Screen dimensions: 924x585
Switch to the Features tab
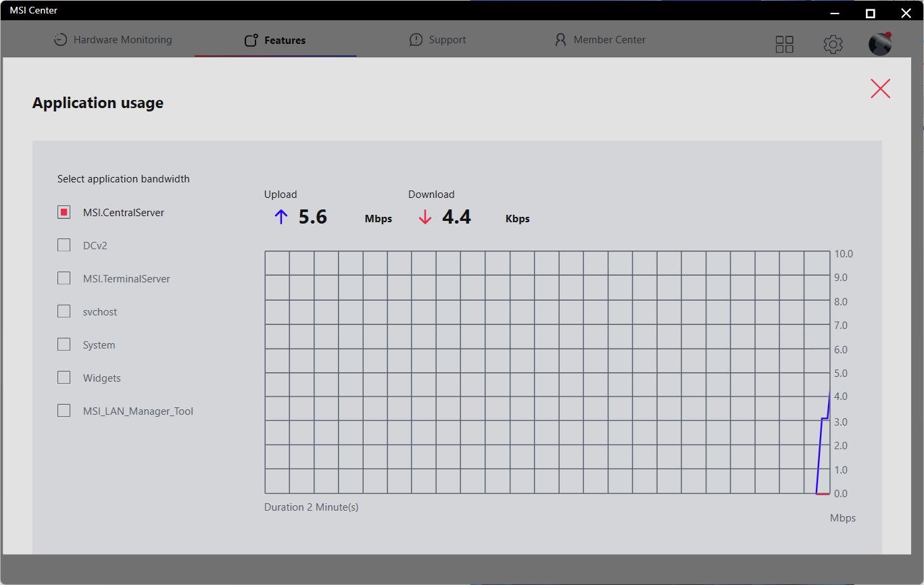click(275, 41)
